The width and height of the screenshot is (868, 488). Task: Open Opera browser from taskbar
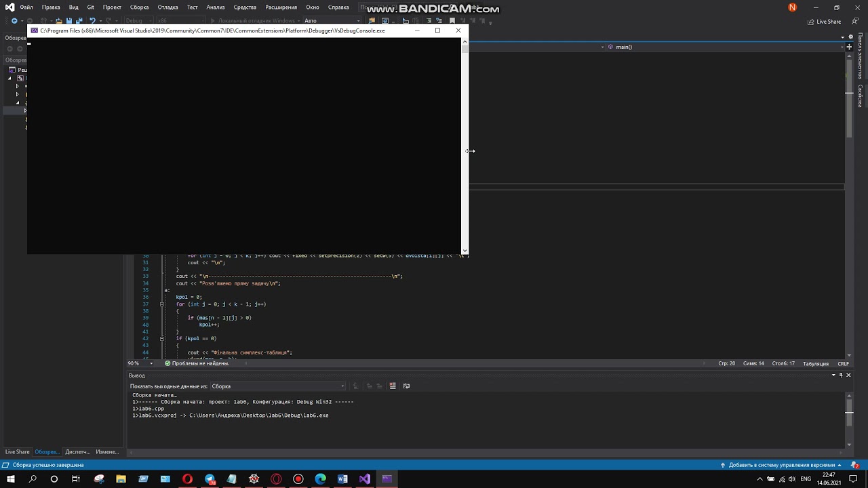[x=188, y=479]
